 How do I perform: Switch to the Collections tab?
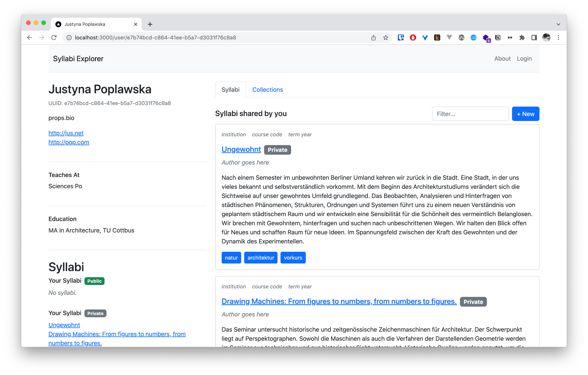tap(267, 89)
